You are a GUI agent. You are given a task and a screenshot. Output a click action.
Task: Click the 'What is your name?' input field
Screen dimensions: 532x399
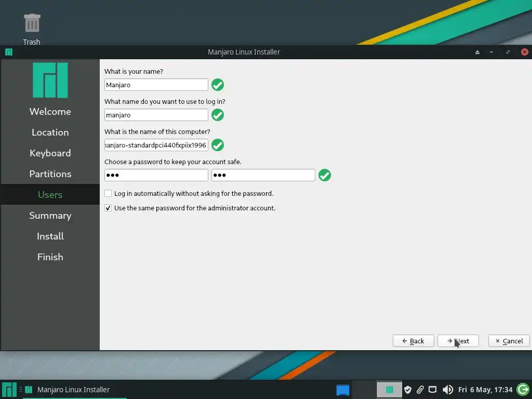pos(156,85)
